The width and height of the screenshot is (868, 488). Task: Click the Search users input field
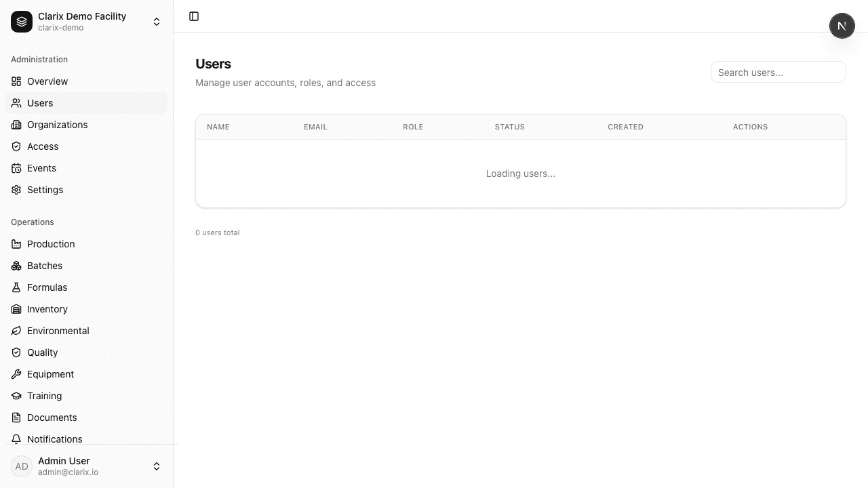pos(778,72)
